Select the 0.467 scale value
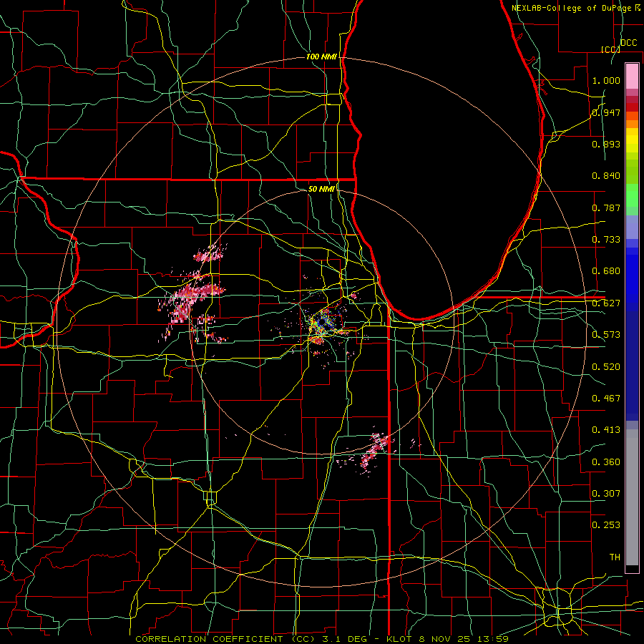Image resolution: width=644 pixels, height=644 pixels. (606, 399)
